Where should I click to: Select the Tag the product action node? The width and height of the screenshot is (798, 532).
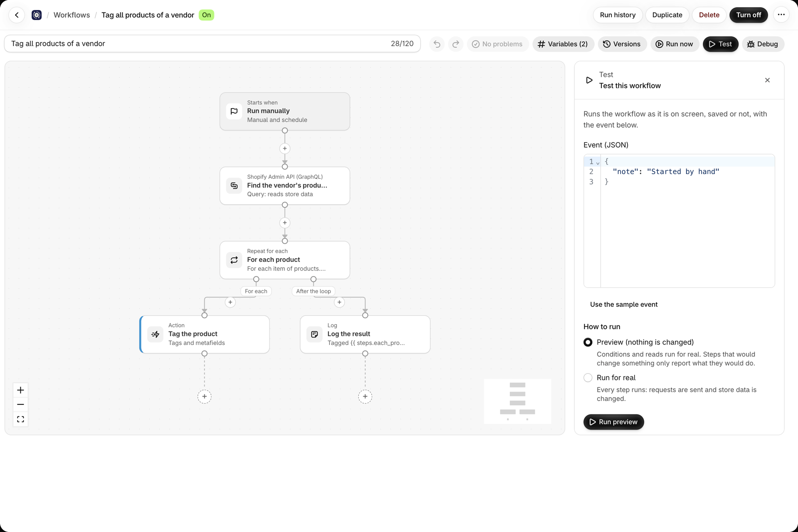click(x=204, y=334)
